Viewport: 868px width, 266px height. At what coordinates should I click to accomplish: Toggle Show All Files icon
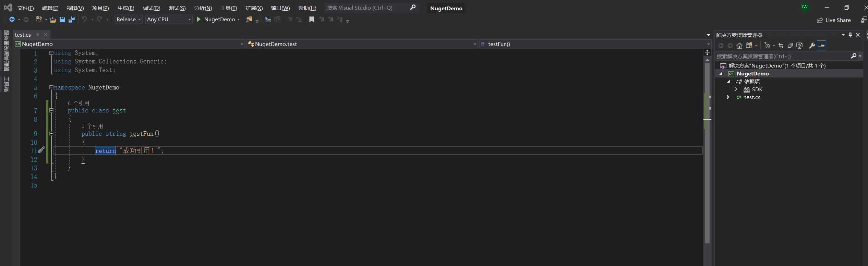click(799, 46)
